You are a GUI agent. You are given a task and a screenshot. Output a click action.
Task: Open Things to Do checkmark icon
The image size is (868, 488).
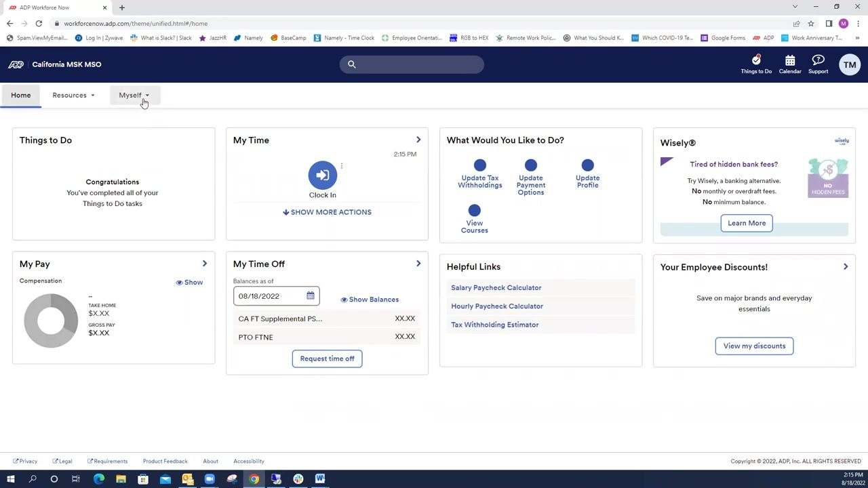756,60
